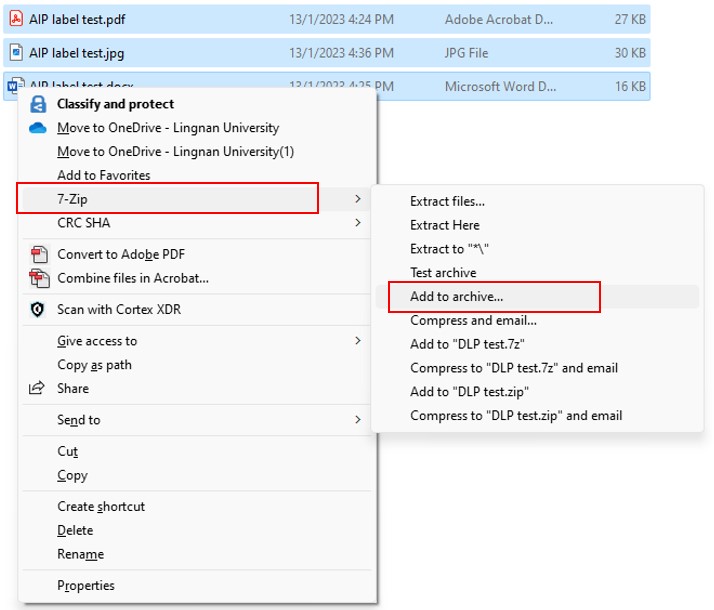Choose Convert to Adobe PDF
714x610 pixels.
[x=121, y=254]
